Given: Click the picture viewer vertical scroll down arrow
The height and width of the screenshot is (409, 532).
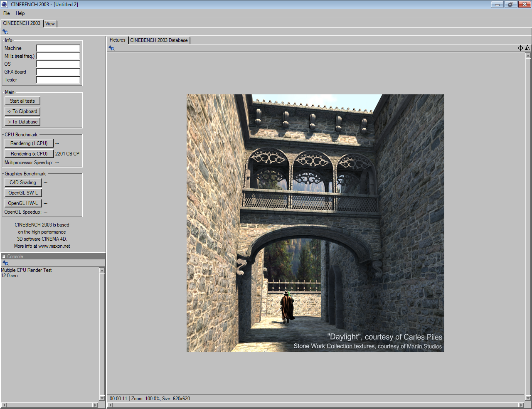Looking at the screenshot, I should pyautogui.click(x=528, y=398).
